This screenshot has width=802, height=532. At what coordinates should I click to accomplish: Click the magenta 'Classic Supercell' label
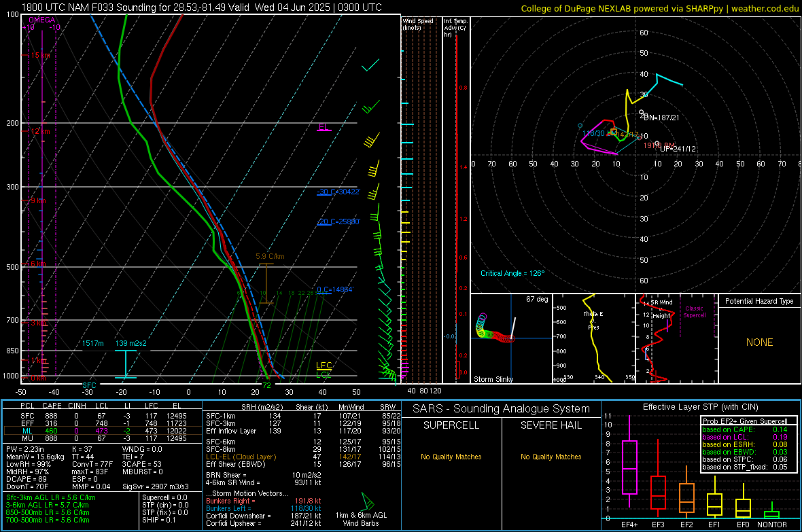695,312
